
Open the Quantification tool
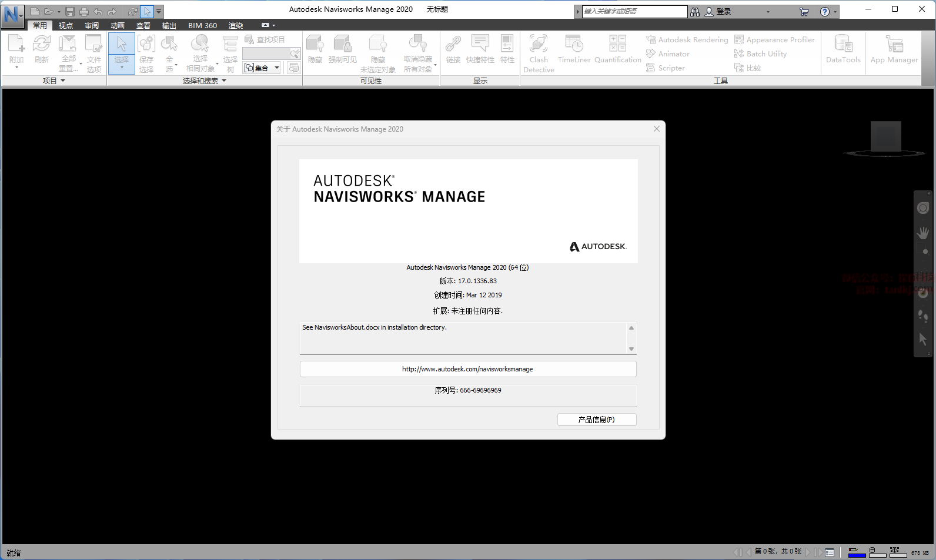tap(617, 49)
